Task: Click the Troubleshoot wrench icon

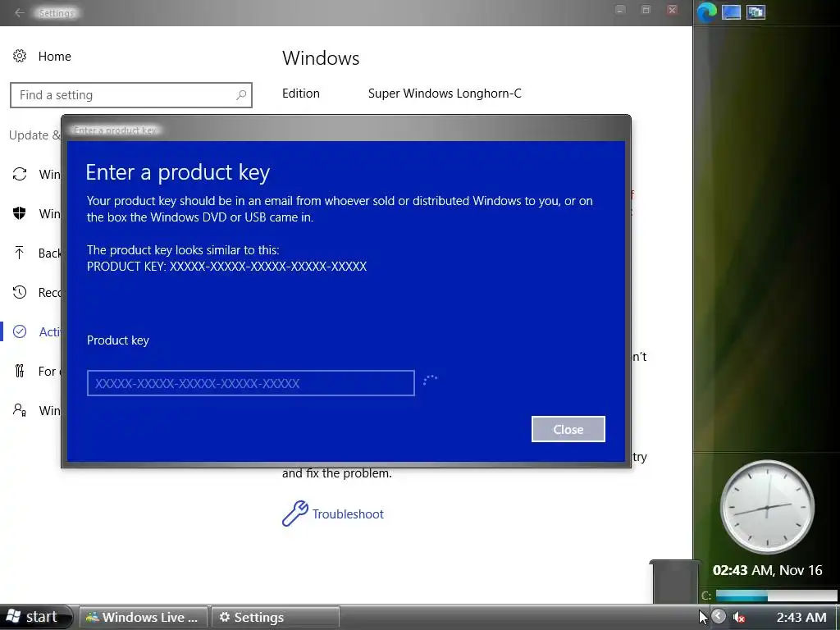Action: (294, 514)
